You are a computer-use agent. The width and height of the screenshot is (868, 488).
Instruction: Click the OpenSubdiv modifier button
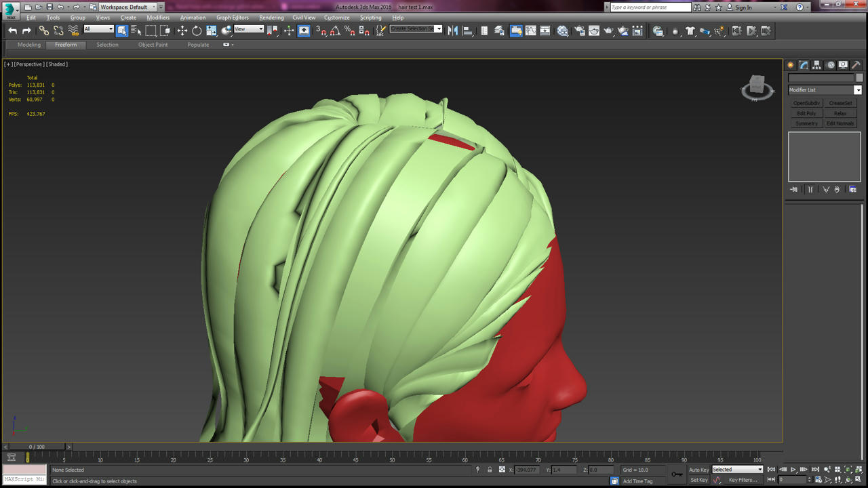[806, 103]
